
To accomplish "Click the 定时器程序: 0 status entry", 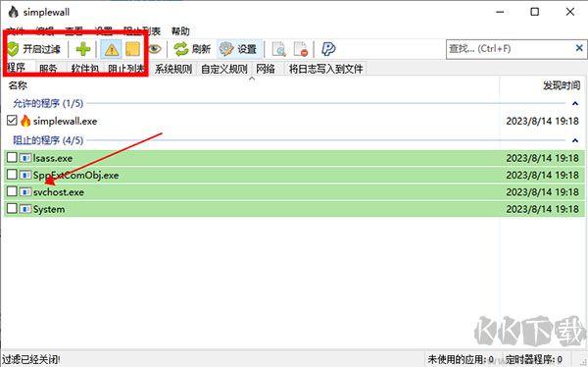I will (x=534, y=359).
